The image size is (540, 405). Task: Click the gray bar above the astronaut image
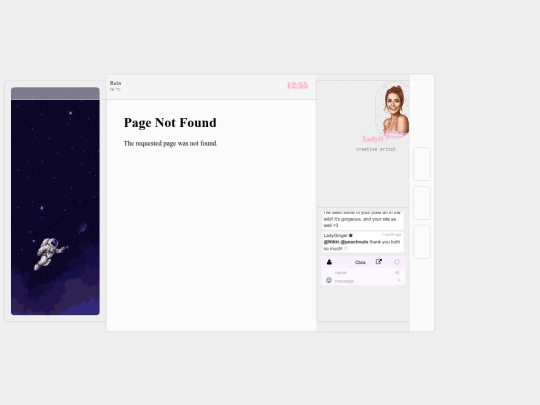pos(55,93)
